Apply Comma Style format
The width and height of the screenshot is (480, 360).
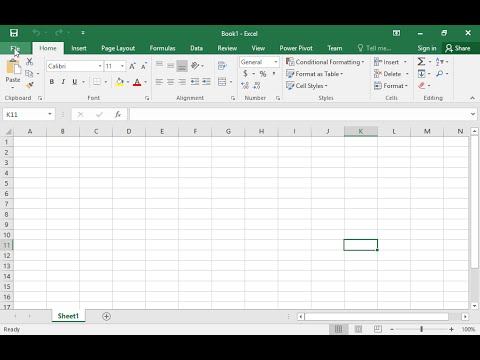coord(274,73)
